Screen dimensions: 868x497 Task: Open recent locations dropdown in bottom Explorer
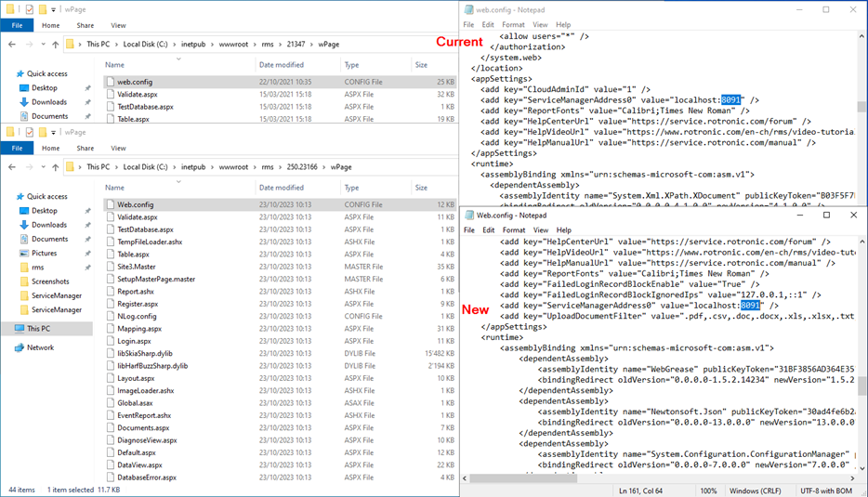43,167
